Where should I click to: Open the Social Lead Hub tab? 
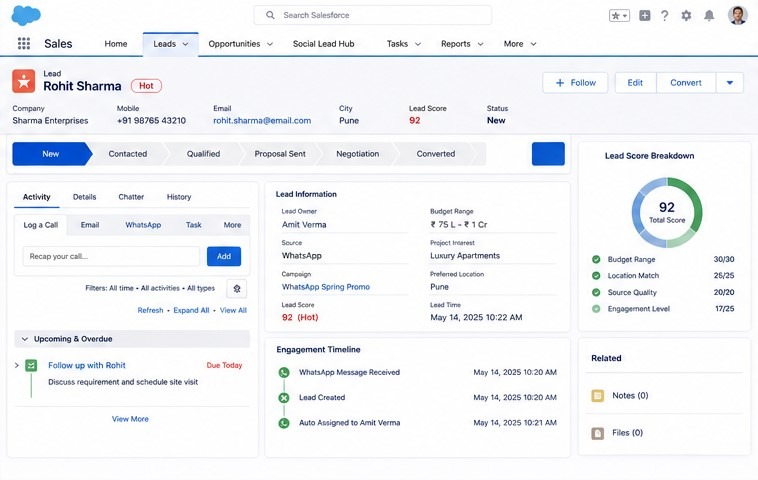[323, 44]
